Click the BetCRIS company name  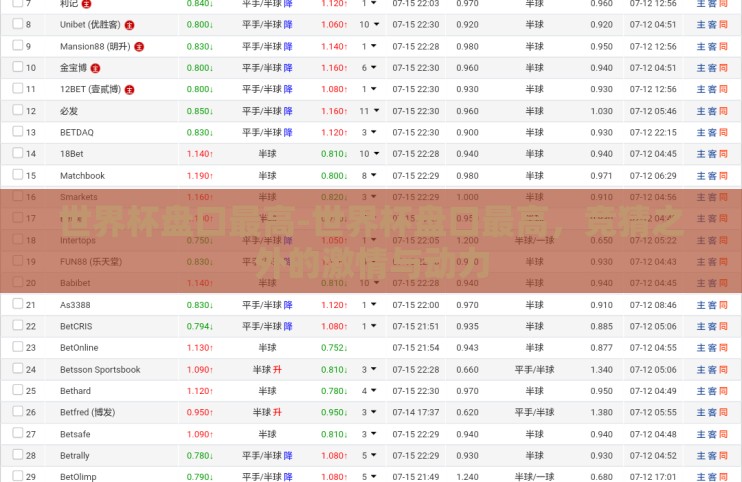pyautogui.click(x=76, y=326)
